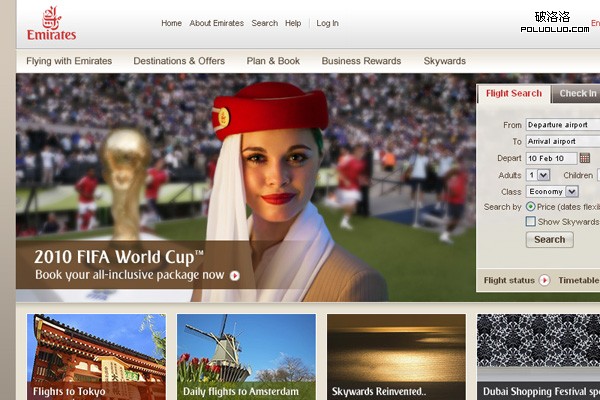Image resolution: width=600 pixels, height=400 pixels.
Task: Open the Flying with Emirates menu
Action: coord(69,61)
